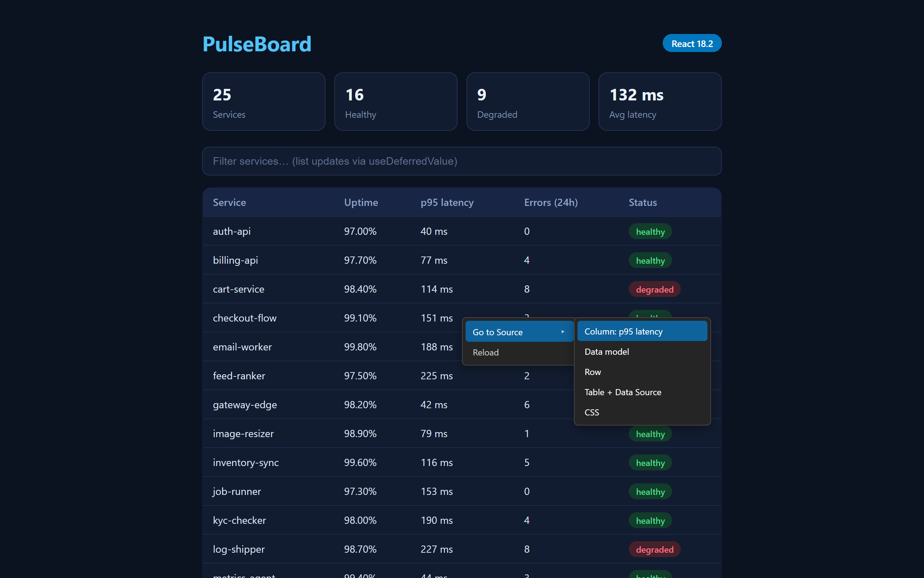Click the 99.60% uptime for inventory-sync
The height and width of the screenshot is (578, 924).
[360, 462]
